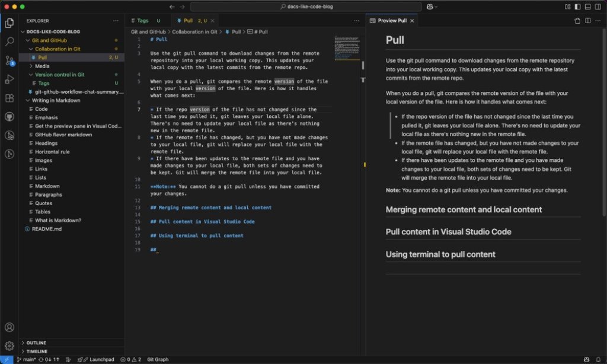Screen dimensions: 607x364
Task: Open More Actions in preview toolbar
Action: 598,21
